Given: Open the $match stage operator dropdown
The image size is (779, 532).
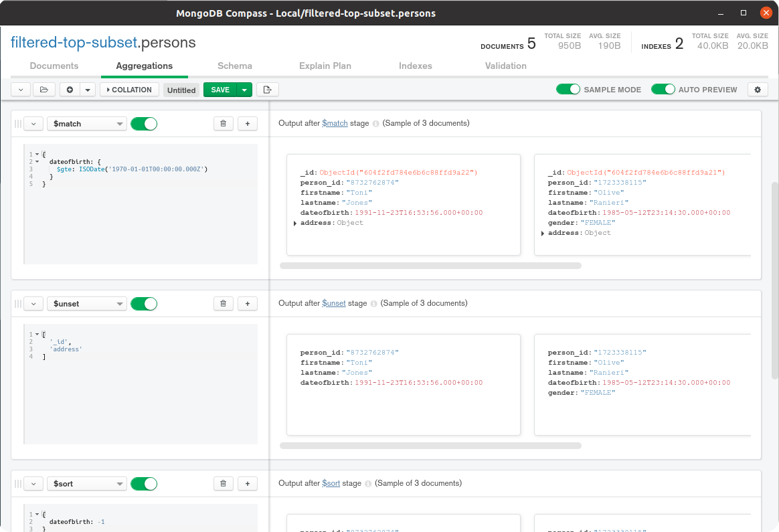Looking at the screenshot, I should pos(87,124).
